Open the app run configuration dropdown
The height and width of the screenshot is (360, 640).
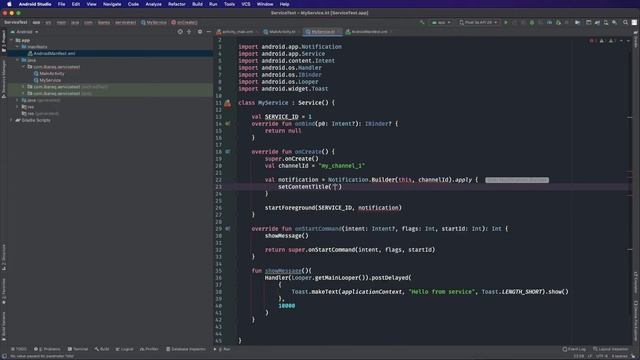[x=441, y=22]
